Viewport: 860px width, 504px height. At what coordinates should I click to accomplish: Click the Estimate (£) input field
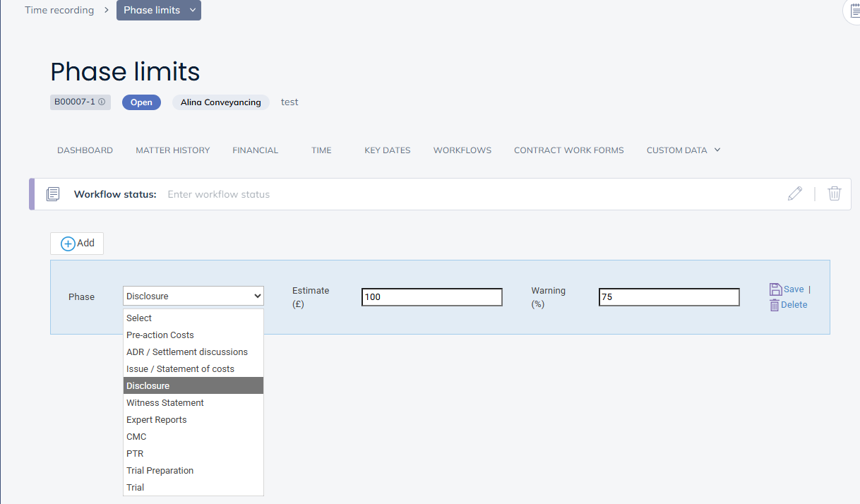coord(431,297)
